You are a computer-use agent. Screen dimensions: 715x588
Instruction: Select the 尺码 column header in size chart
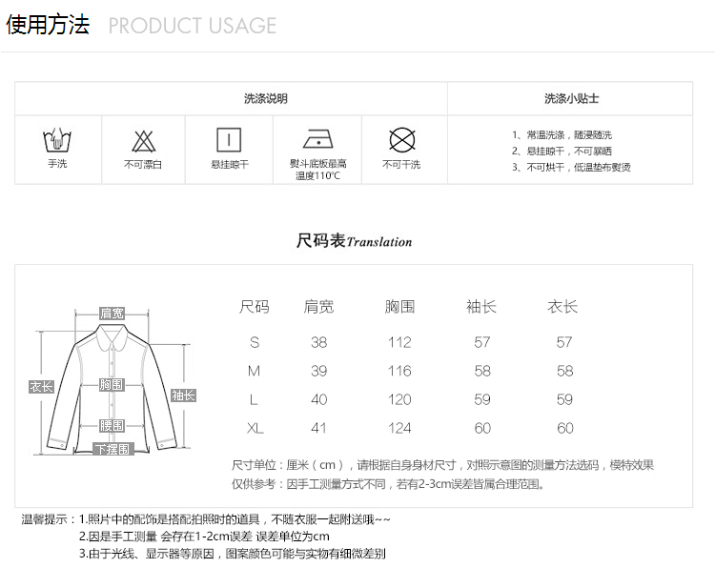pos(255,307)
